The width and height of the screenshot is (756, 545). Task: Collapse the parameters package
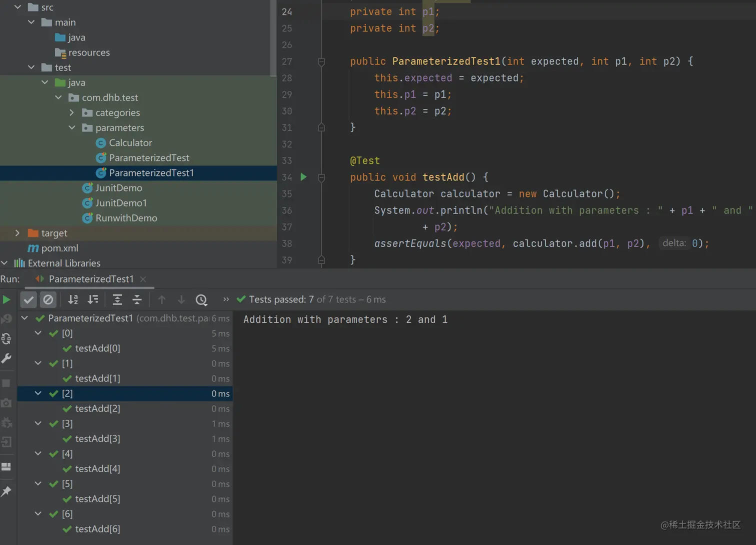(x=72, y=127)
